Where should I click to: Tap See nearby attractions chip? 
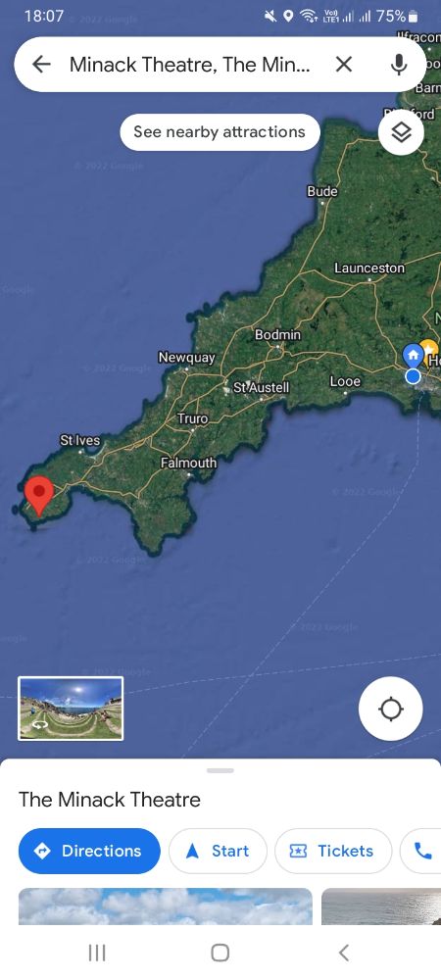pyautogui.click(x=220, y=132)
